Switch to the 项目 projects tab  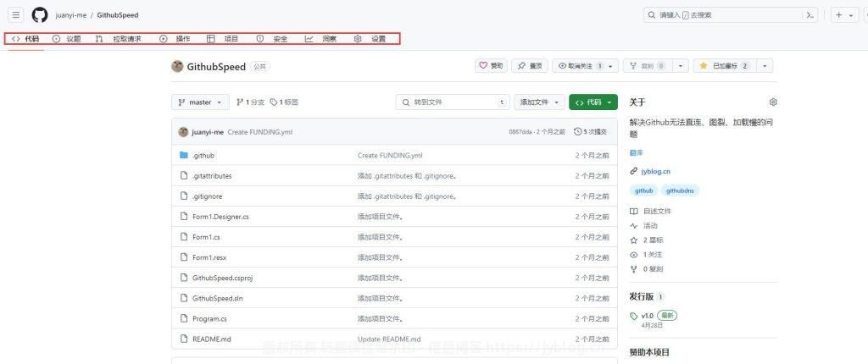click(x=223, y=39)
